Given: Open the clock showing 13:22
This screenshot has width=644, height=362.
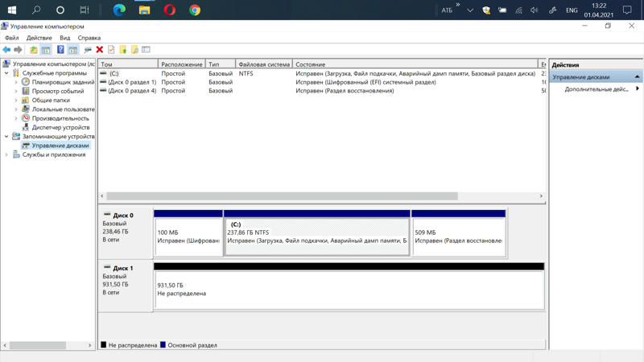Looking at the screenshot, I should click(x=598, y=10).
